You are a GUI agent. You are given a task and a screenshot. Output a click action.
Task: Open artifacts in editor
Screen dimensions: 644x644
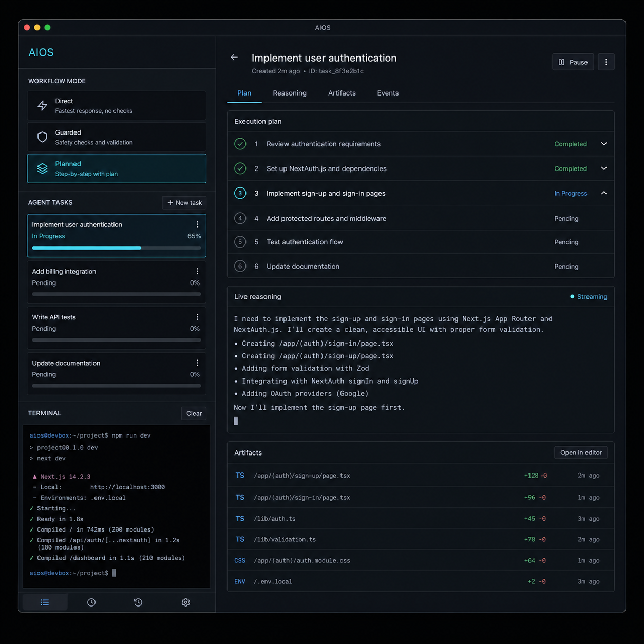[581, 452]
